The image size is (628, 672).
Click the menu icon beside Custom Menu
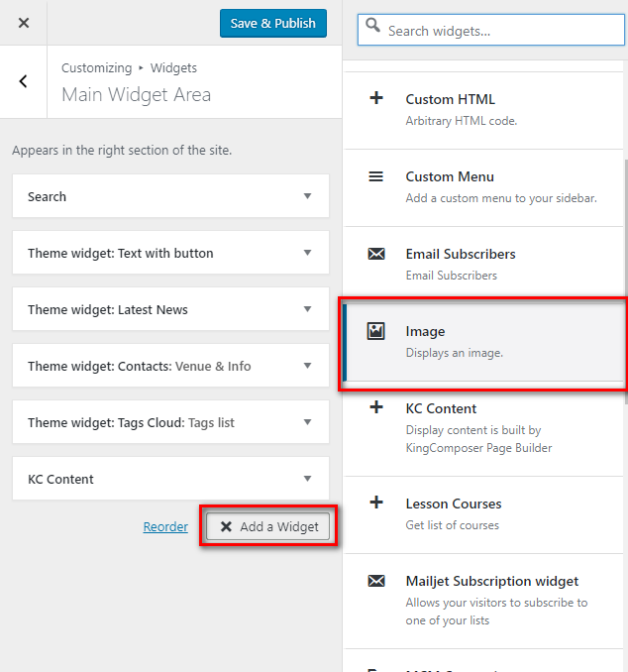tap(376, 176)
